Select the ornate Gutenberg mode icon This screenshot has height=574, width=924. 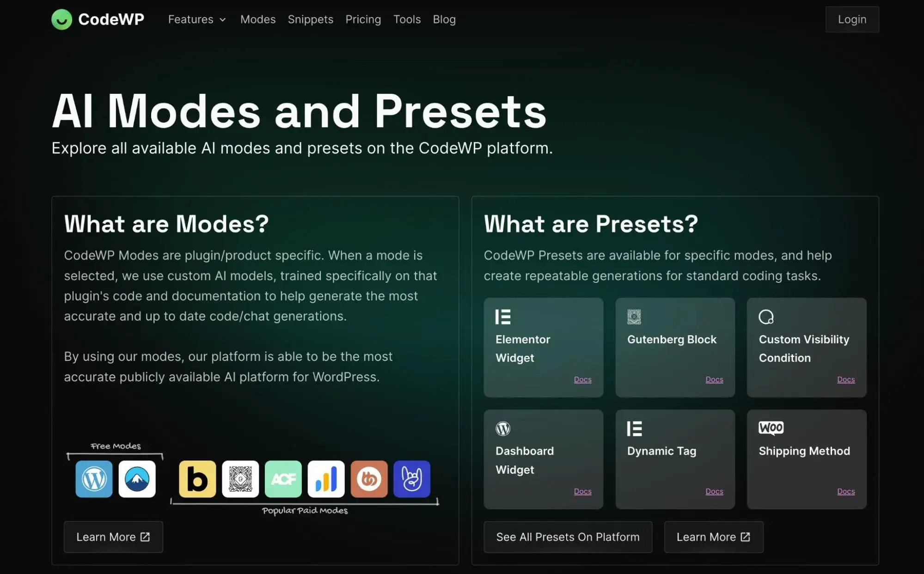click(240, 479)
